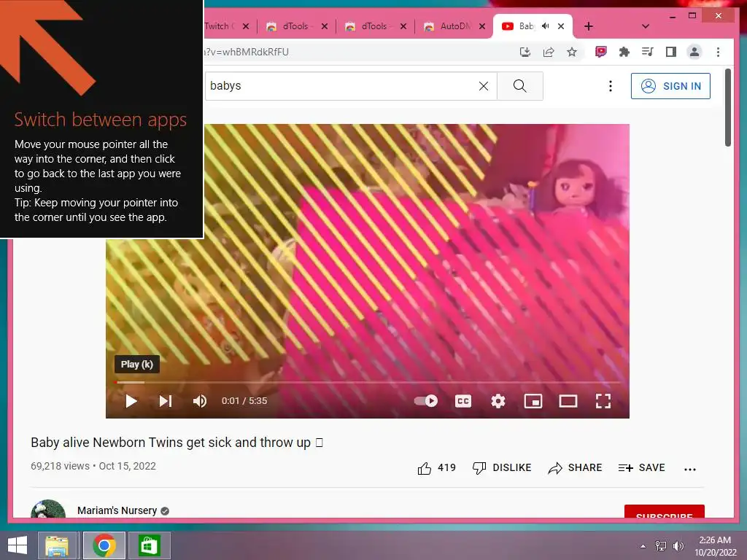This screenshot has height=560, width=747.
Task: Open Mariam's Nursery channel name
Action: (x=117, y=510)
